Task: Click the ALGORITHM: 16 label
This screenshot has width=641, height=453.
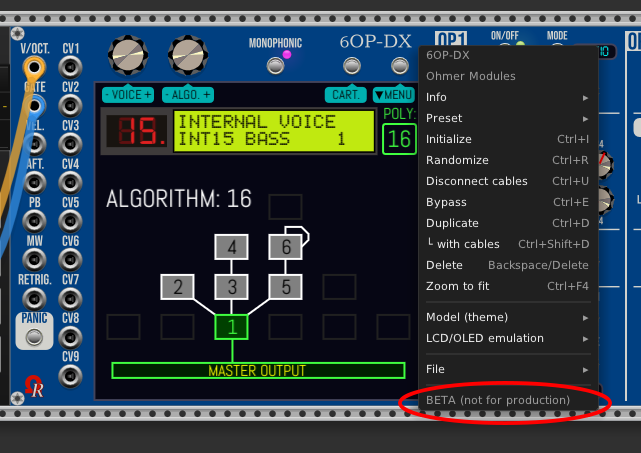Action: pos(179,199)
